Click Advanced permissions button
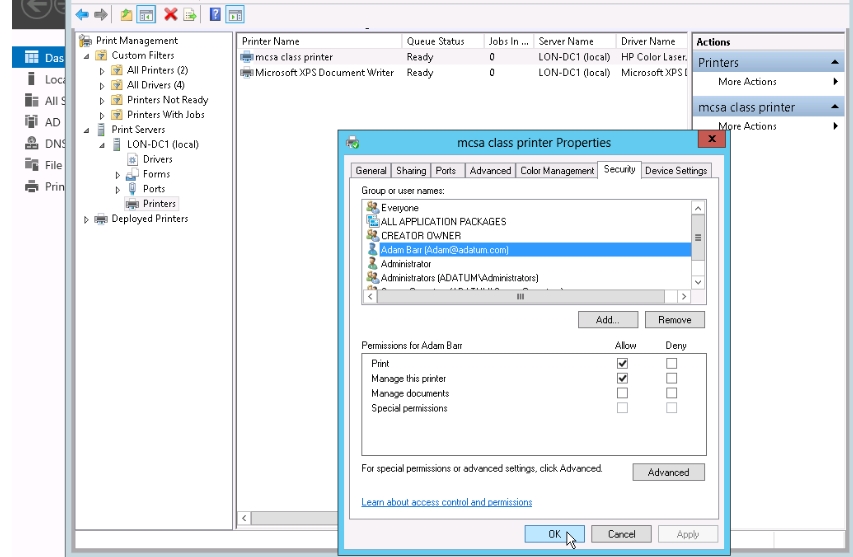Image resolution: width=853 pixels, height=557 pixels. (669, 472)
